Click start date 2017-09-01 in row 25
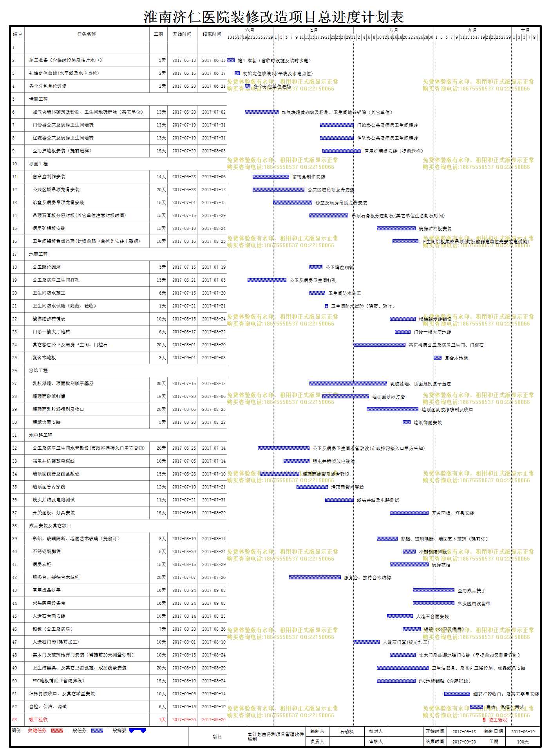Viewport: 550px width, 756px height. click(184, 358)
